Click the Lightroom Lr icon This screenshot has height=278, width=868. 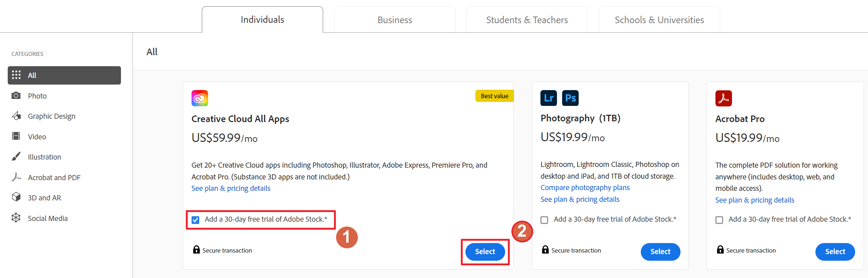[549, 98]
